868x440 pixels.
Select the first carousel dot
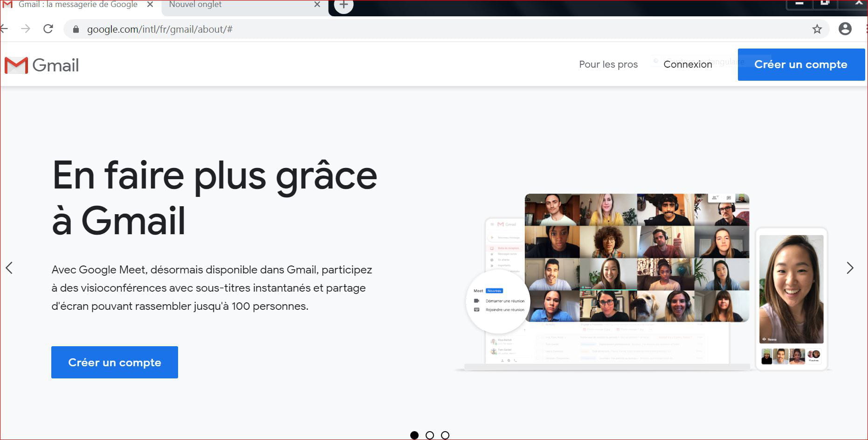click(x=414, y=435)
